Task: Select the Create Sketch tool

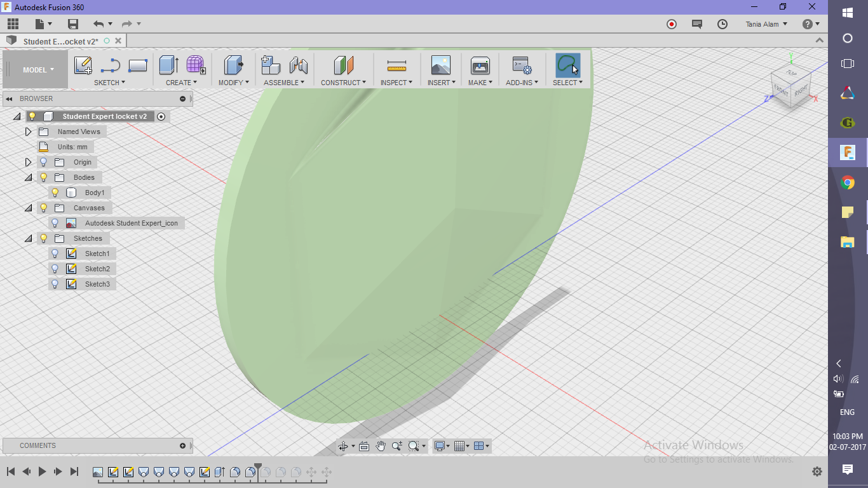Action: click(x=83, y=65)
